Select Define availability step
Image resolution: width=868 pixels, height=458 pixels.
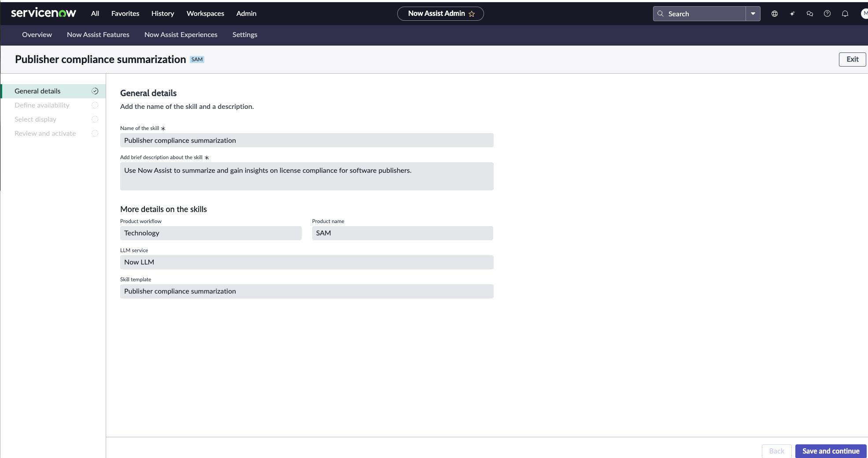(53, 105)
